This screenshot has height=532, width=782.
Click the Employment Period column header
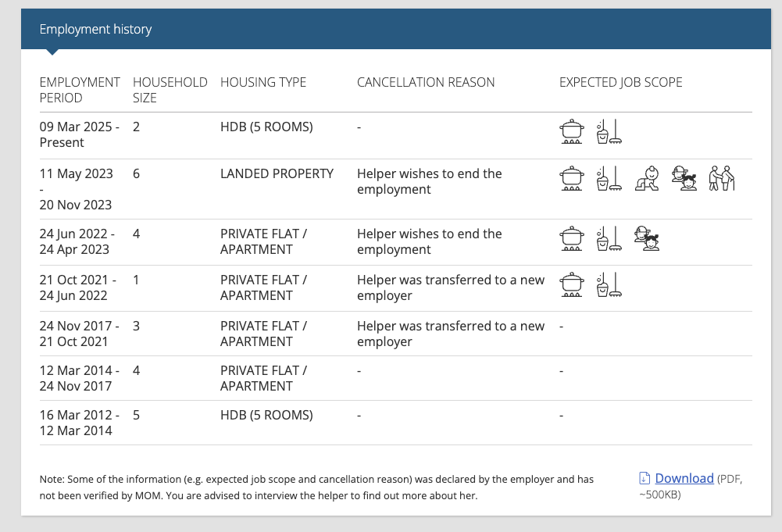pyautogui.click(x=80, y=90)
